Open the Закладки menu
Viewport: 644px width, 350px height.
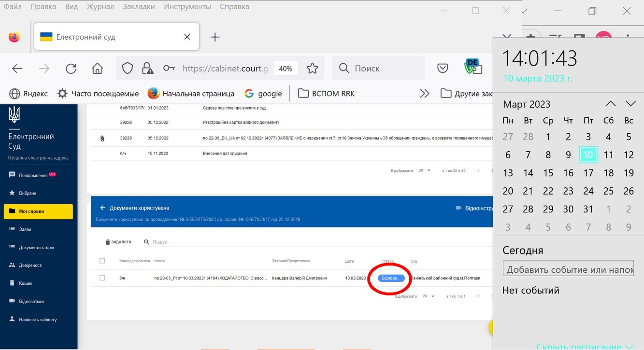pos(139,7)
